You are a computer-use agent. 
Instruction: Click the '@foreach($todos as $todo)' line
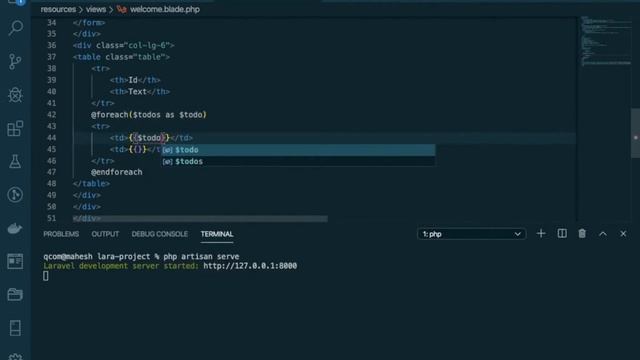[149, 115]
